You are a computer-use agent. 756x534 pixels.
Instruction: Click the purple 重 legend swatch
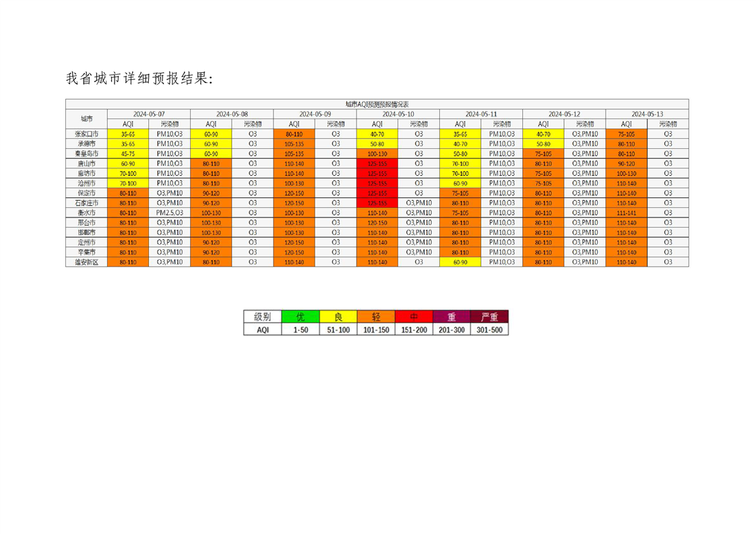click(x=451, y=316)
